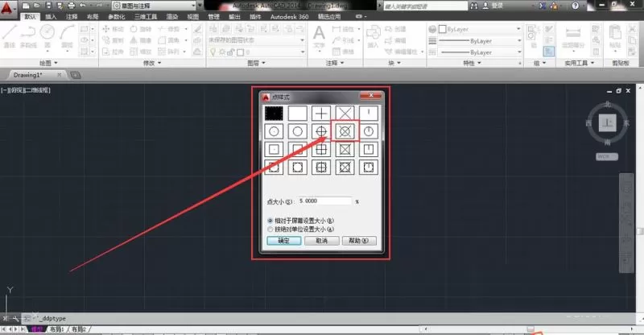This screenshot has height=335, width=644.
Task: Select the Polyline (多段线) tool
Action: point(28,36)
